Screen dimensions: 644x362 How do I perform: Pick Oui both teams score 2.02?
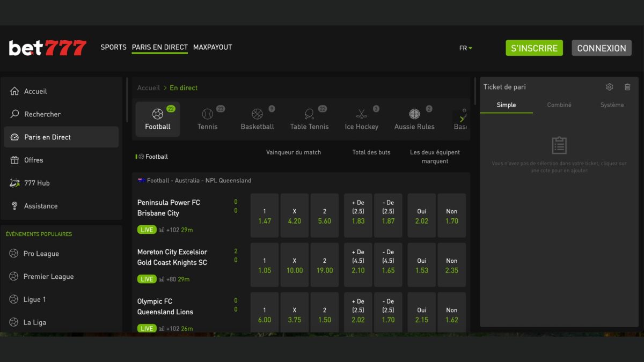coord(422,216)
